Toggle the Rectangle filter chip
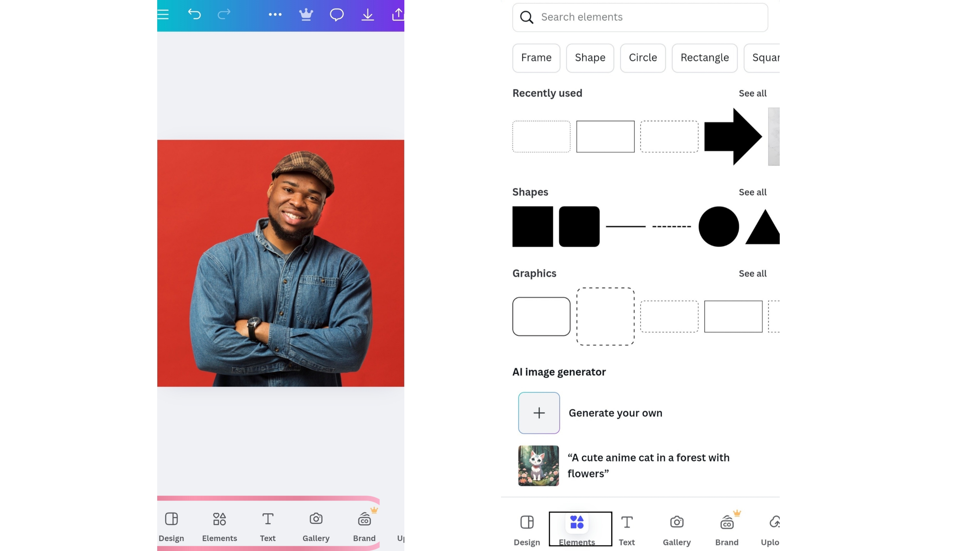 (704, 58)
